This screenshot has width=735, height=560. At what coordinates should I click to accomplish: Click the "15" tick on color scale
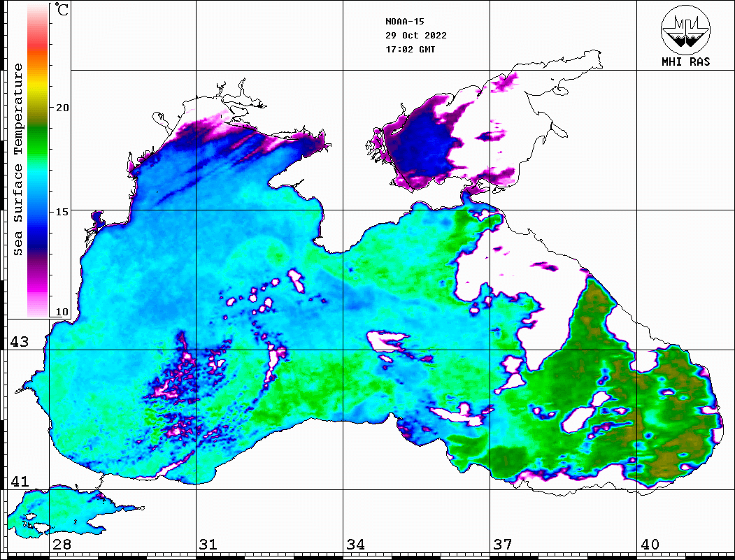click(x=62, y=212)
